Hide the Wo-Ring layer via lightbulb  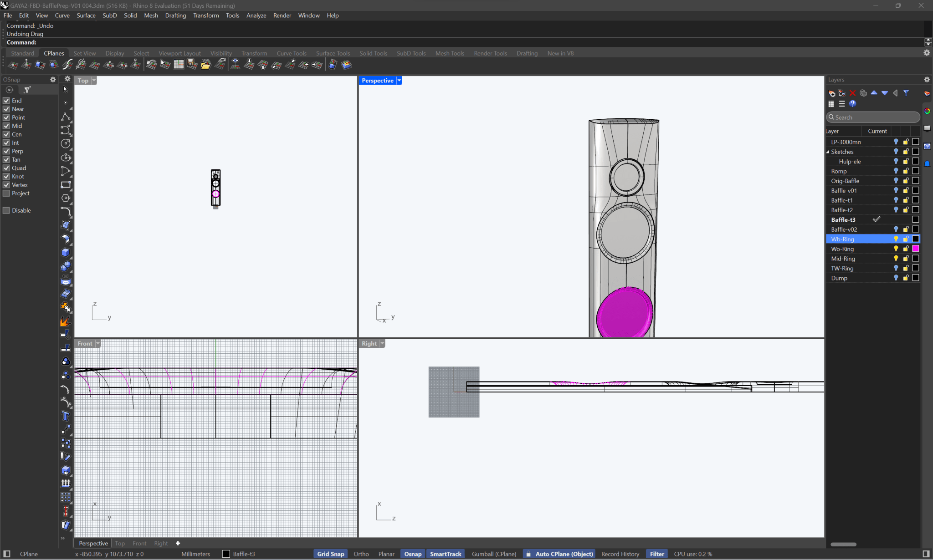point(896,249)
